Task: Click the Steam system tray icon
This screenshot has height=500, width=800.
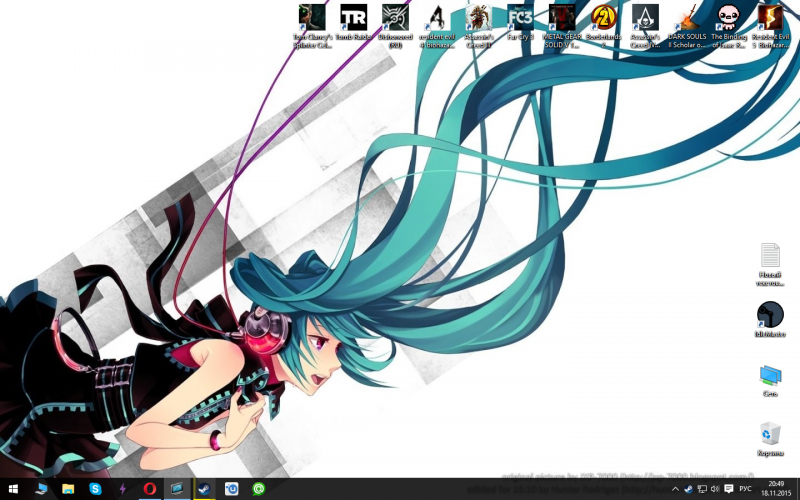Action: tap(688, 489)
